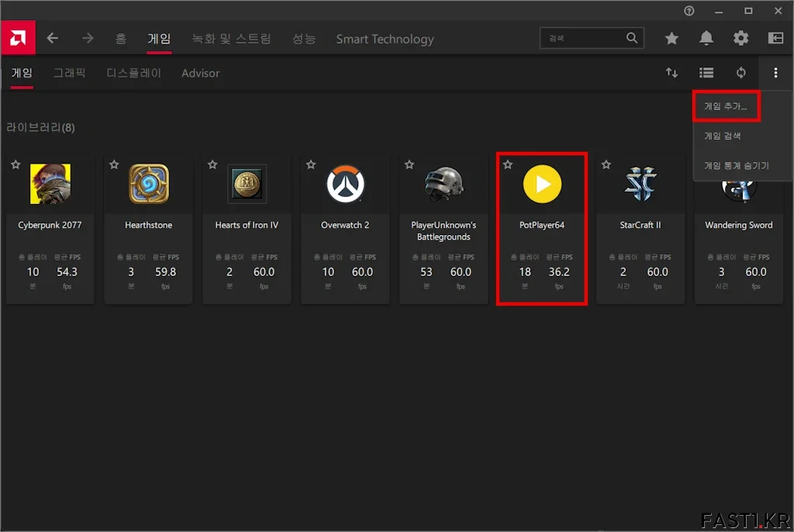Open the StarCraft II logo icon
794x532 pixels.
point(640,184)
